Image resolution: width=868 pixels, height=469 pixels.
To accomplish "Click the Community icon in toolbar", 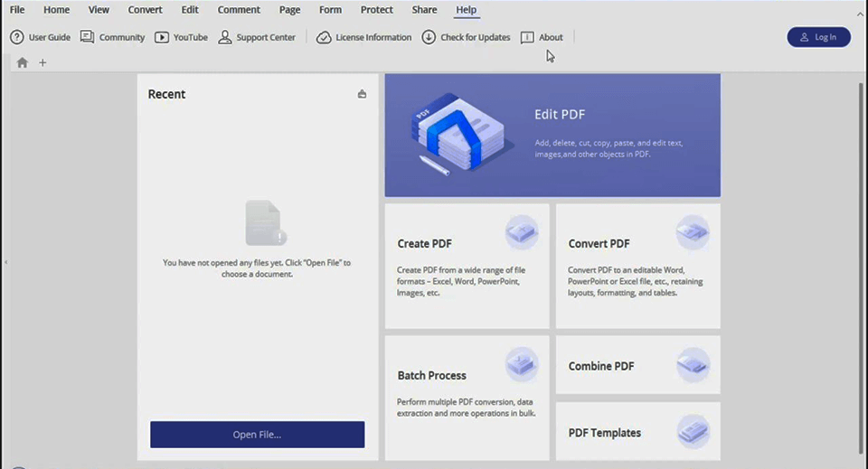I will point(88,37).
